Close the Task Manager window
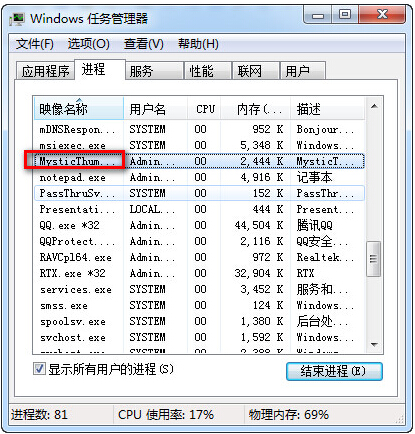415x434 pixels. pos(382,15)
